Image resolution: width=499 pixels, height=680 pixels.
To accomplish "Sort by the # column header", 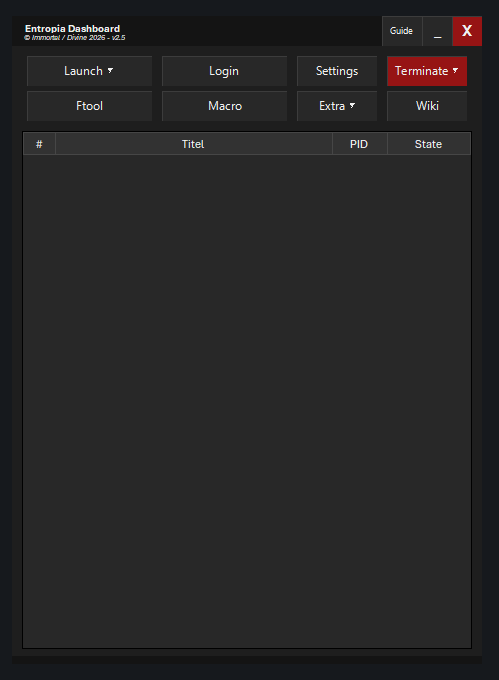I will (39, 144).
